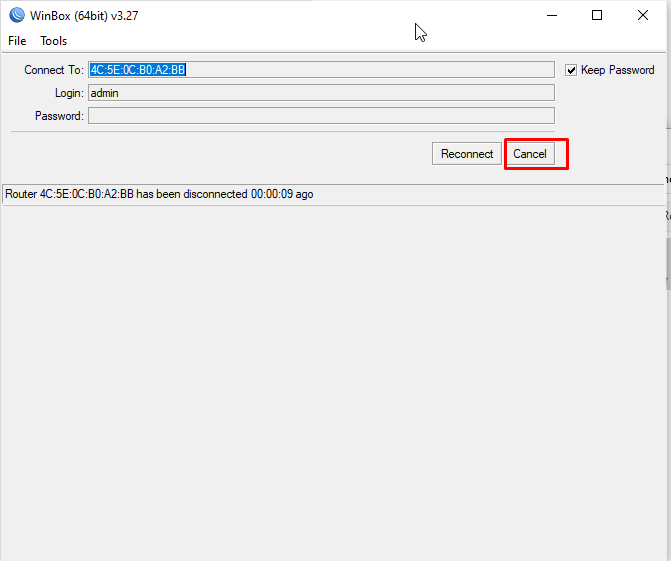Click the Connect To address field
This screenshot has width=671, height=561.
click(320, 70)
